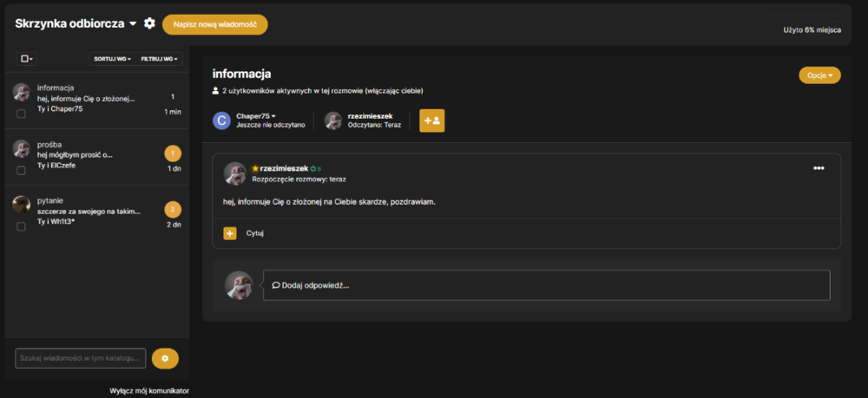Click the gear search options button
This screenshot has width=868, height=398.
(165, 358)
